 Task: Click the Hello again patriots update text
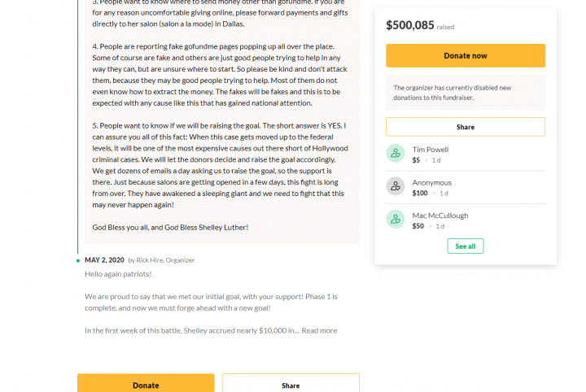118,274
